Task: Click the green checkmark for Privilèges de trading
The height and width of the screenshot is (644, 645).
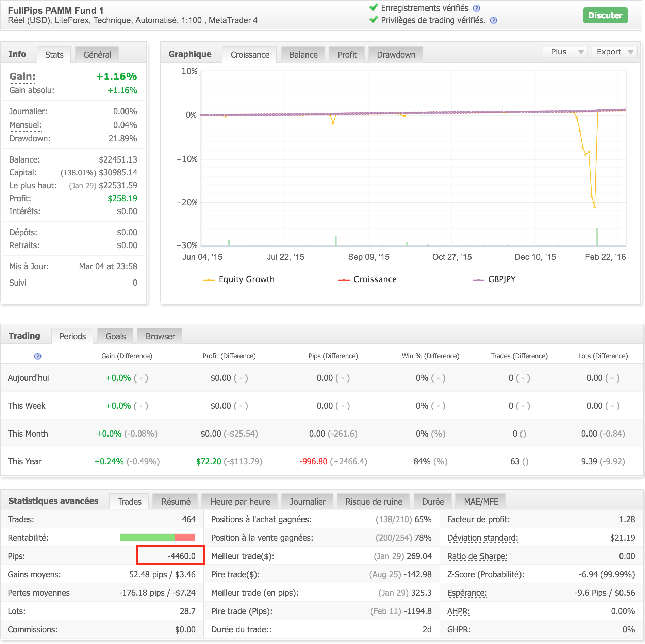Action: click(x=374, y=20)
